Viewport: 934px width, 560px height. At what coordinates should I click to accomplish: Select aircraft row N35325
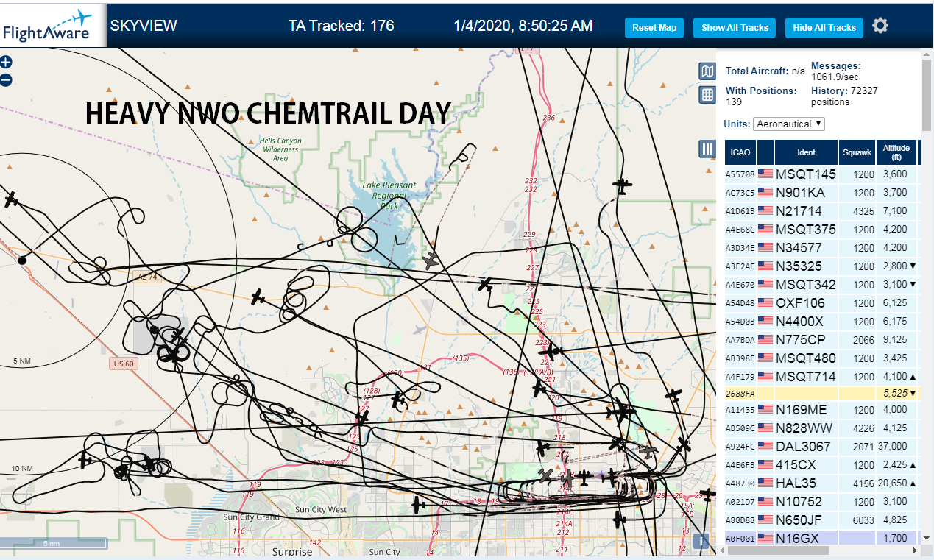click(x=821, y=266)
